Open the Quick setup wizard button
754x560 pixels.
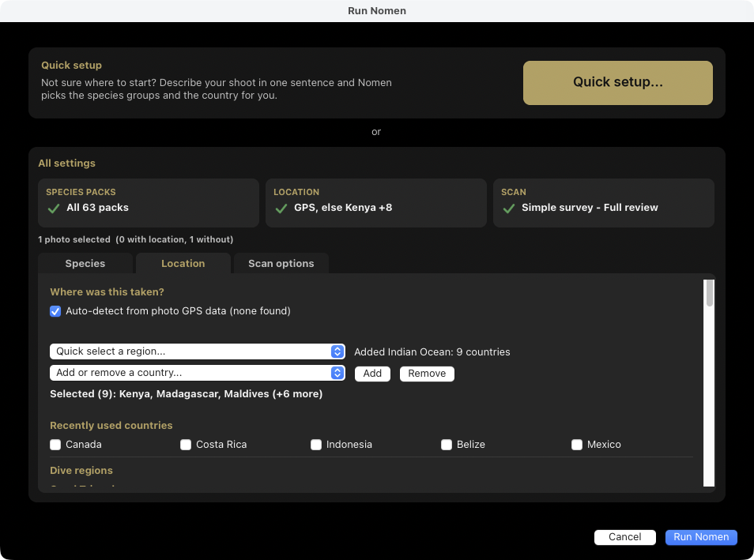click(x=617, y=83)
